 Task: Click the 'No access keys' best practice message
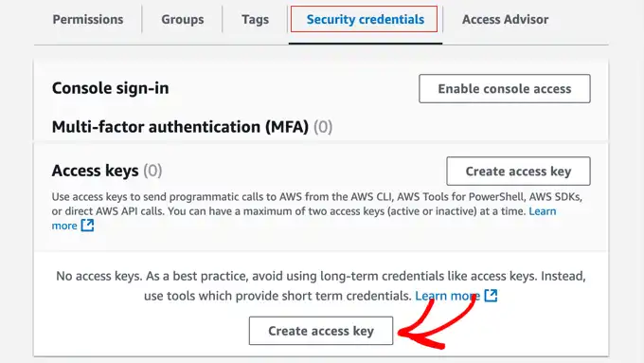pos(321,285)
